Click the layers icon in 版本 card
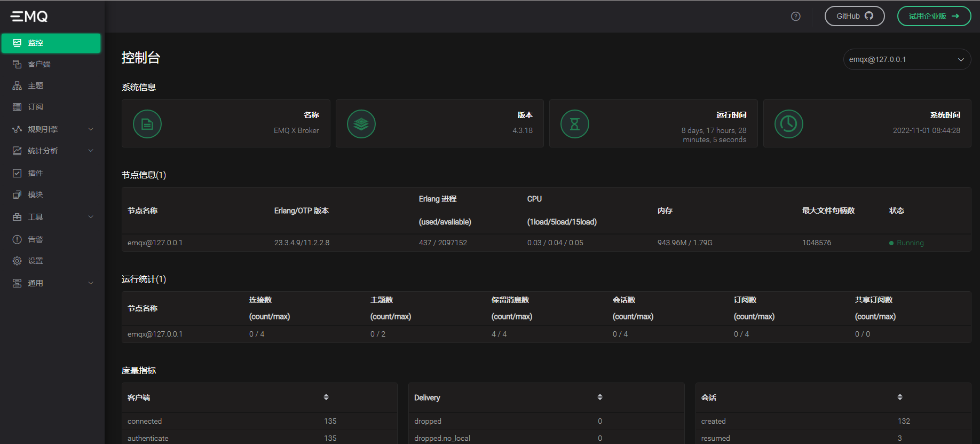The height and width of the screenshot is (444, 980). point(361,124)
